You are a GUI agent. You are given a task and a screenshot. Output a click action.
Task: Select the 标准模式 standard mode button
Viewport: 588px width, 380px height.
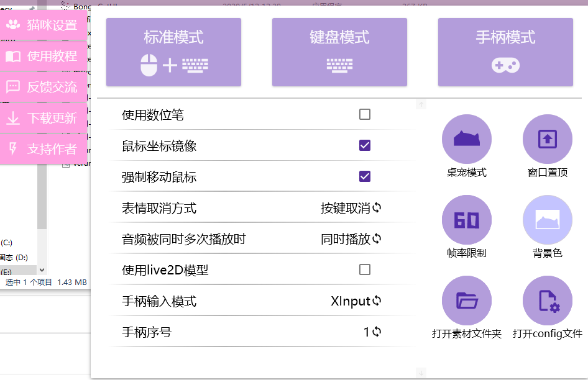173,52
